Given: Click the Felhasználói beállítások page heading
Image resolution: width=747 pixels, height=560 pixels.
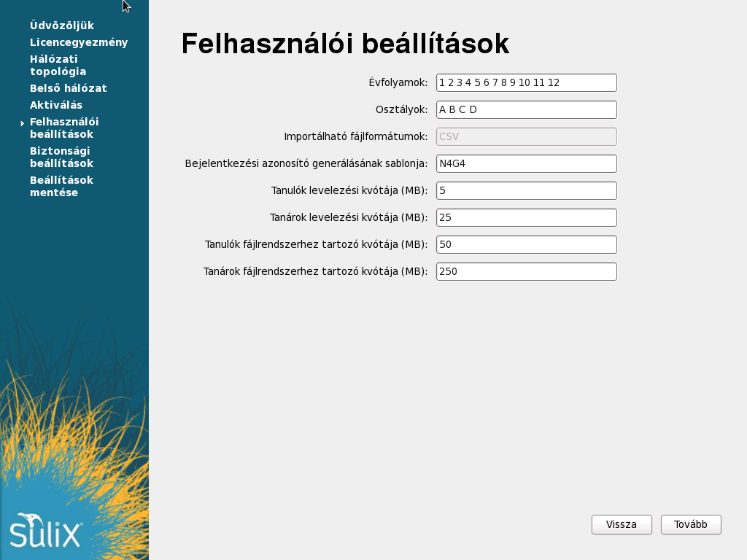Looking at the screenshot, I should 345,44.
